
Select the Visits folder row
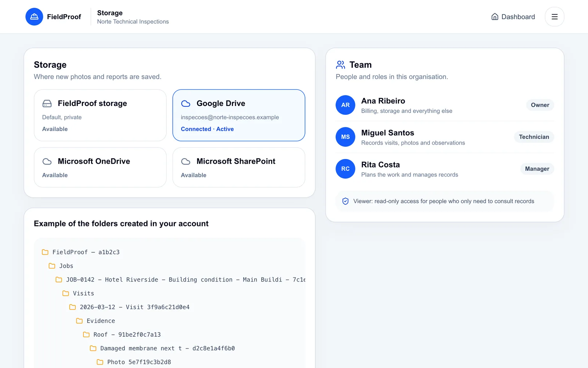[x=78, y=293]
